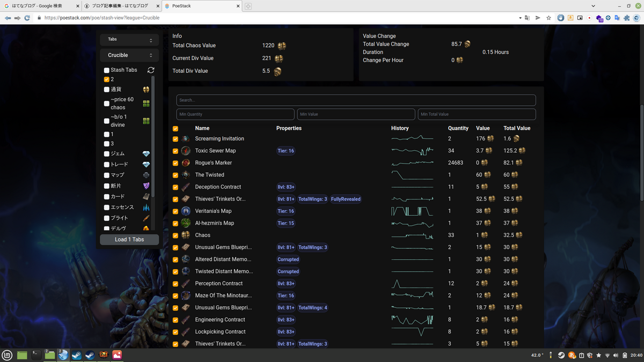Sort by the Value column header
Screen dimensions: 644x362
click(x=483, y=128)
